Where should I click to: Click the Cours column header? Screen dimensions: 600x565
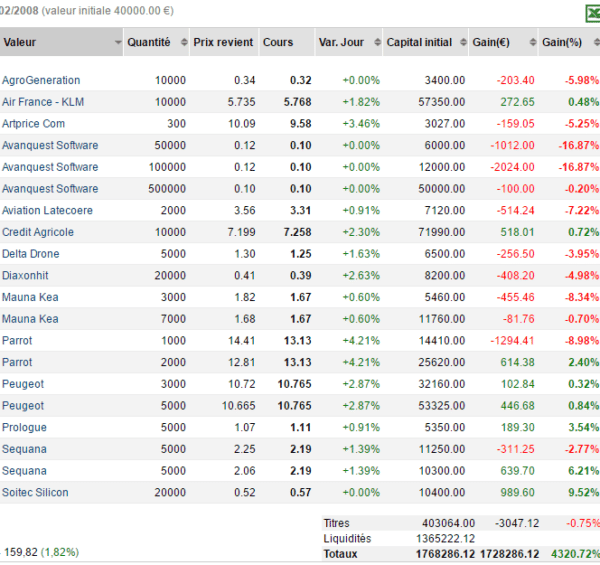287,42
